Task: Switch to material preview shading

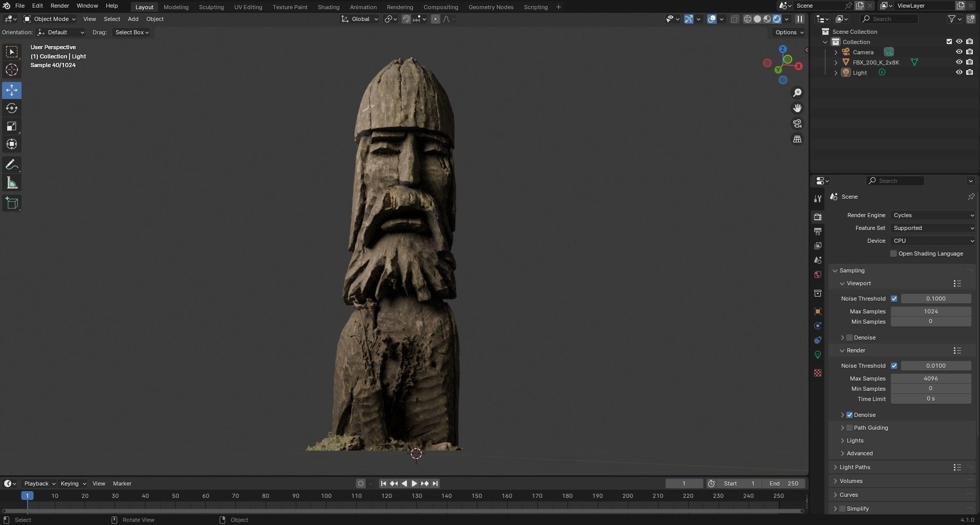Action: coord(767,19)
